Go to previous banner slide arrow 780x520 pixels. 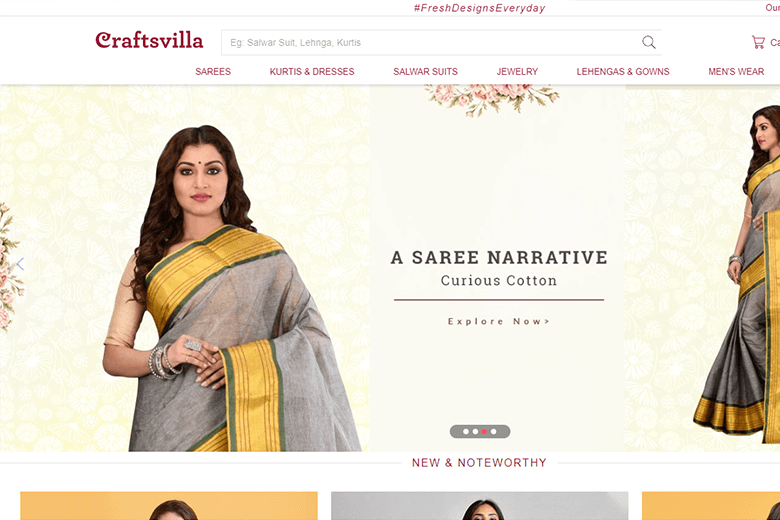pyautogui.click(x=20, y=264)
